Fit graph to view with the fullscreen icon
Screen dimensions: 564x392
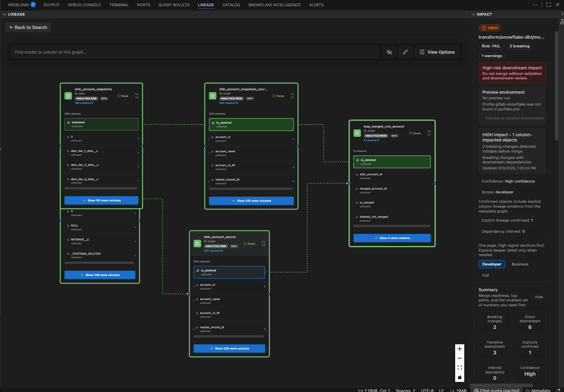[459, 367]
